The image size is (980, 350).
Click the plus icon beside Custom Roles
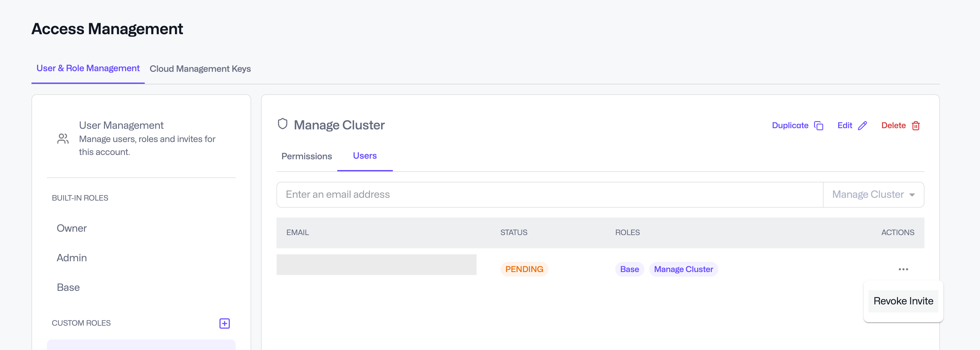click(x=224, y=324)
